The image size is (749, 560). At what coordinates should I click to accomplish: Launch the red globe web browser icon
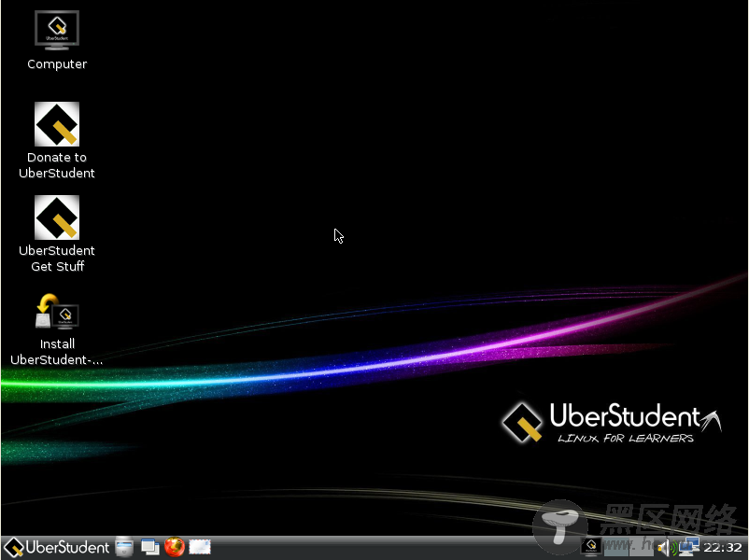[175, 547]
